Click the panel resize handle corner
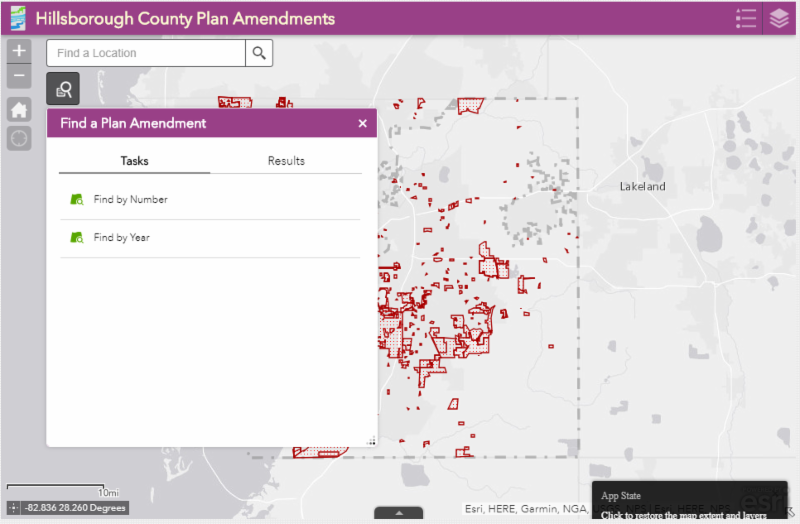The height and width of the screenshot is (524, 800). point(371,441)
